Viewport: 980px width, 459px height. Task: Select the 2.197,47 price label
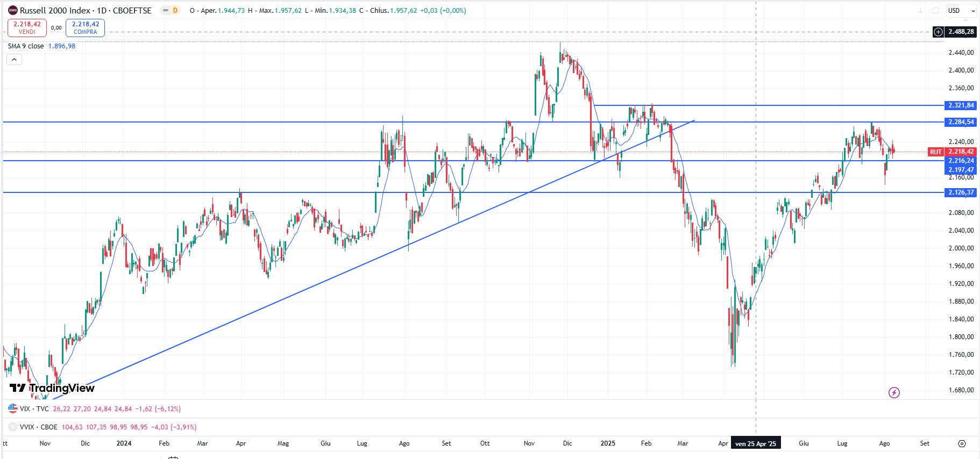tap(961, 169)
